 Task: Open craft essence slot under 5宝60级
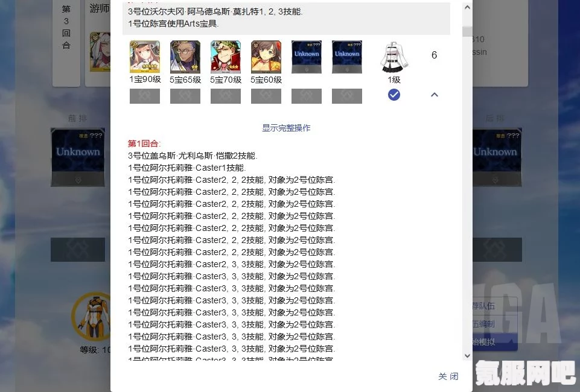click(266, 96)
